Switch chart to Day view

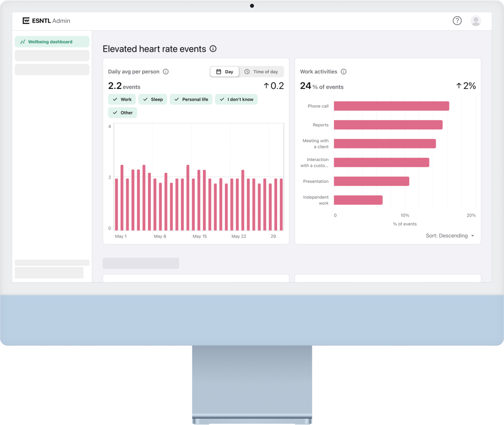tap(224, 72)
